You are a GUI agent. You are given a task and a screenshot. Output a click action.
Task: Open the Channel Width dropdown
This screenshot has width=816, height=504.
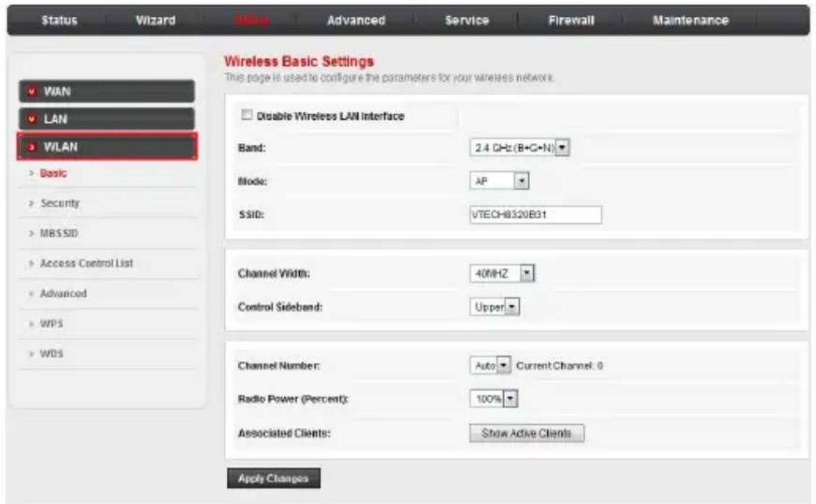tap(502, 273)
